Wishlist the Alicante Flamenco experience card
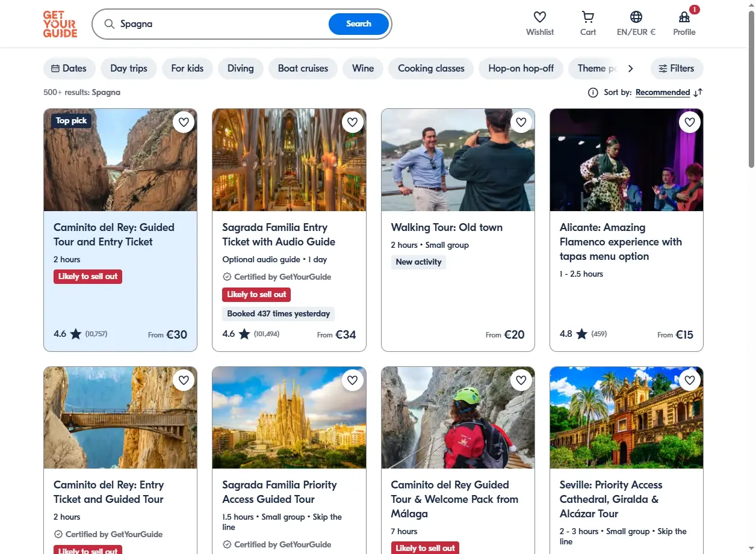The image size is (756, 554). (x=690, y=123)
